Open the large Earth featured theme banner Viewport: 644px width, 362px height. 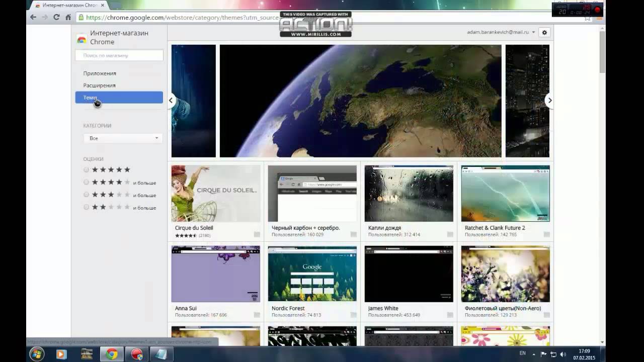pos(361,101)
